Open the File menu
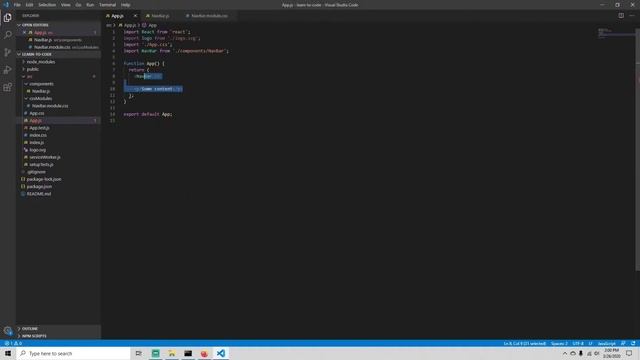 point(17,5)
